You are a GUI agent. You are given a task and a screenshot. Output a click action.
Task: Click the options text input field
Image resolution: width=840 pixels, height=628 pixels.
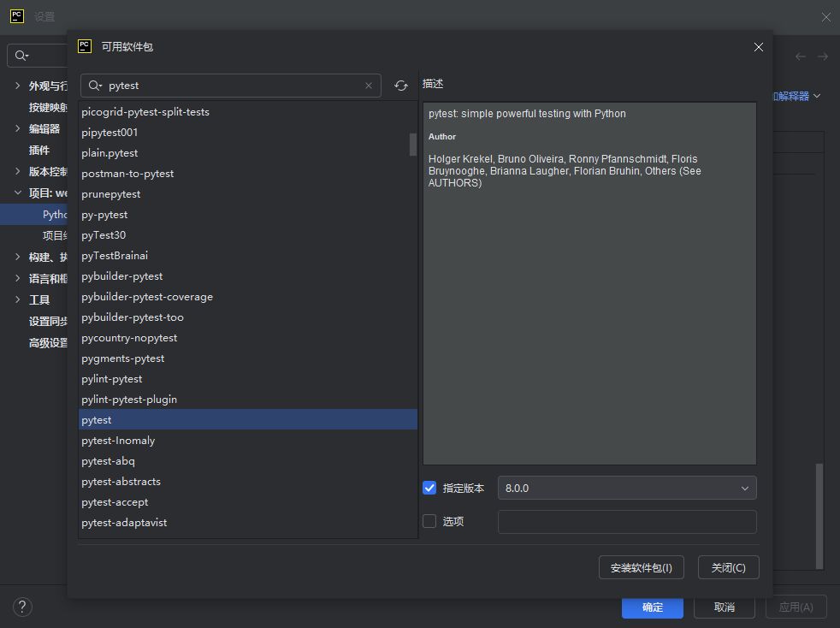click(627, 522)
